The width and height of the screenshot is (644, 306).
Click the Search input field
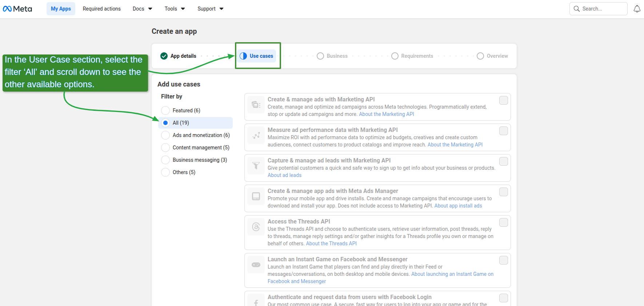point(603,9)
